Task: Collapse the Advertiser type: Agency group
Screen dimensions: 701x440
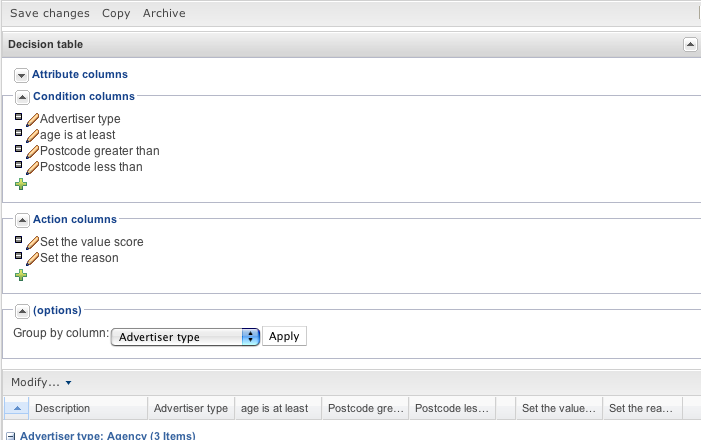Action: coord(11,436)
